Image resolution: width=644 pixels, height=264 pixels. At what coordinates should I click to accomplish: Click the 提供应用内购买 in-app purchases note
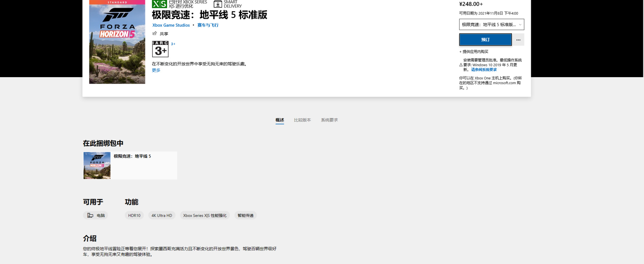tap(474, 52)
